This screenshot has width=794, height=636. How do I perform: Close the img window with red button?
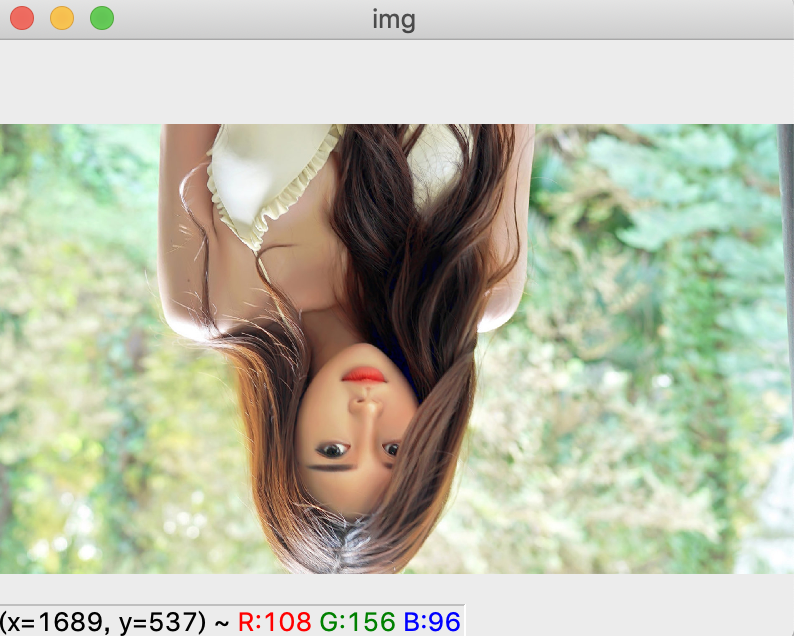(x=22, y=18)
